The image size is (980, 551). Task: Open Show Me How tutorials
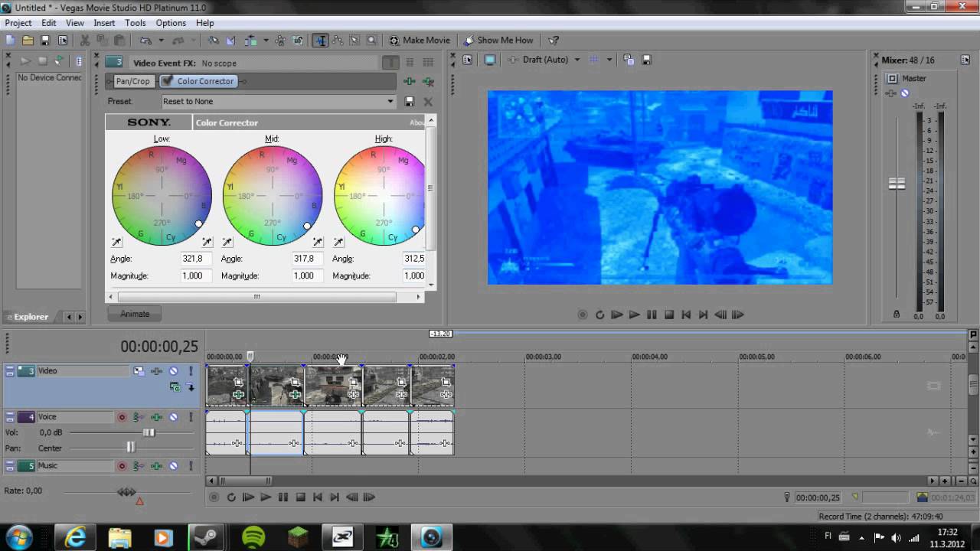498,40
